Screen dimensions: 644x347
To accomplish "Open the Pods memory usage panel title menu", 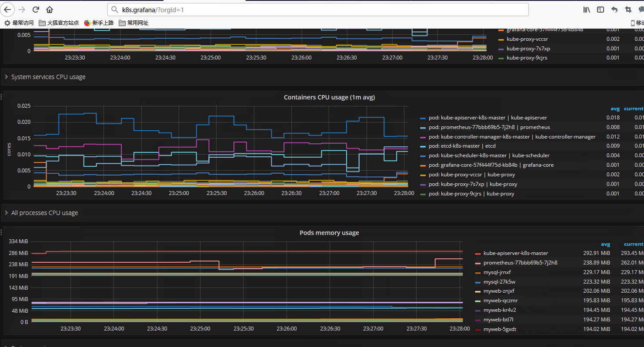I will click(x=329, y=233).
